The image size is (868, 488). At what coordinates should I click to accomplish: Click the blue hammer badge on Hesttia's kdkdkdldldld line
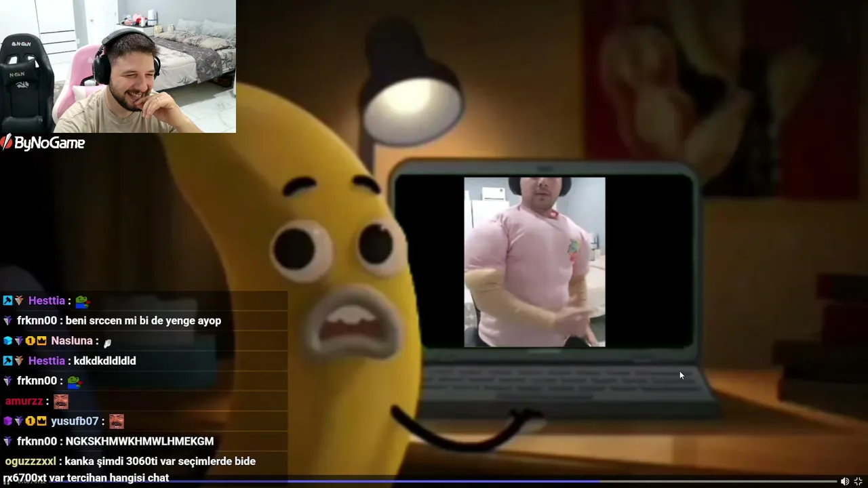(7, 361)
